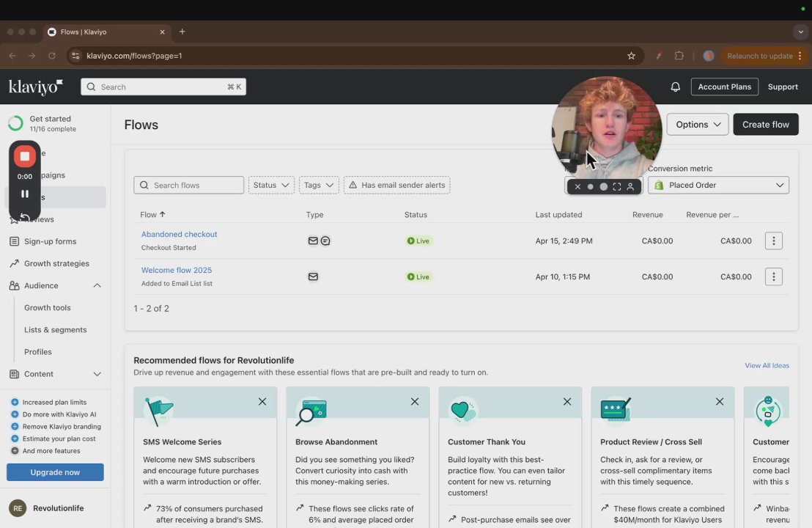Open the browser extensions puzzle icon
Image resolution: width=812 pixels, height=528 pixels.
[x=679, y=56]
